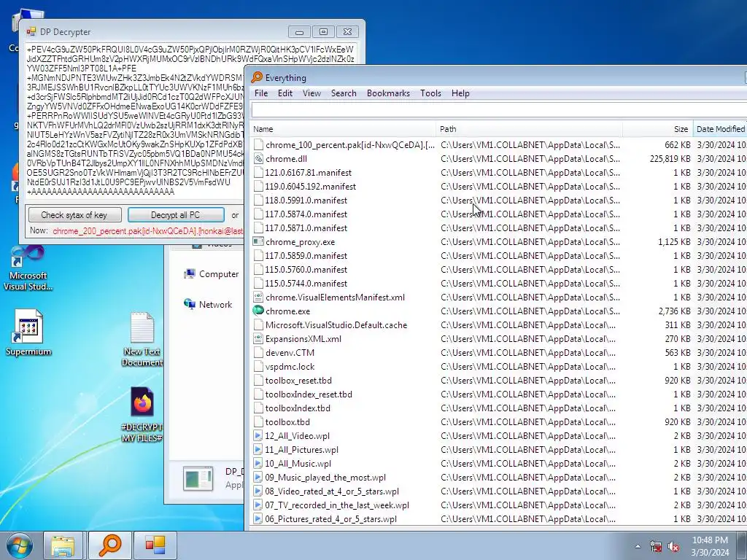This screenshot has height=560, width=747.
Task: Click Decrypt all PC button
Action: coord(175,215)
